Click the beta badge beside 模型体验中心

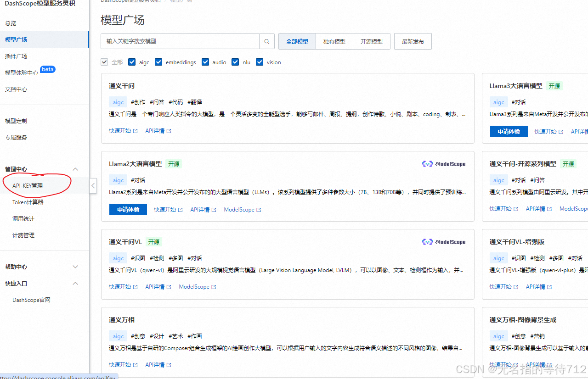point(48,69)
